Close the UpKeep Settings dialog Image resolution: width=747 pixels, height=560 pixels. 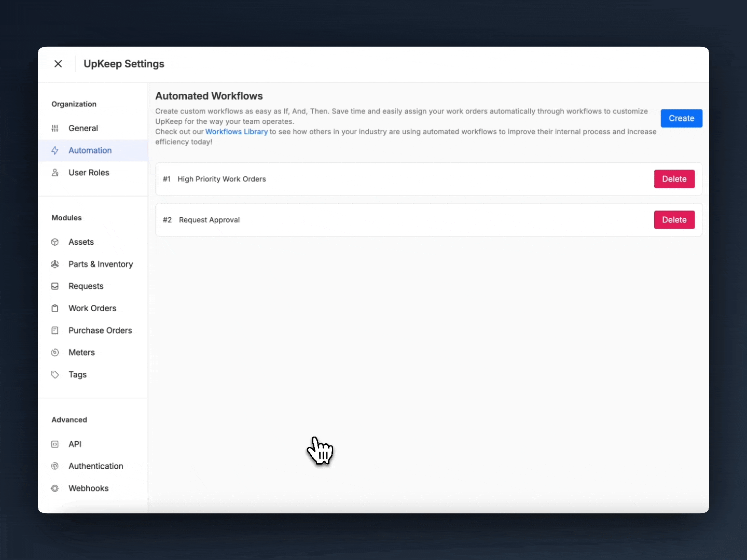coord(58,64)
